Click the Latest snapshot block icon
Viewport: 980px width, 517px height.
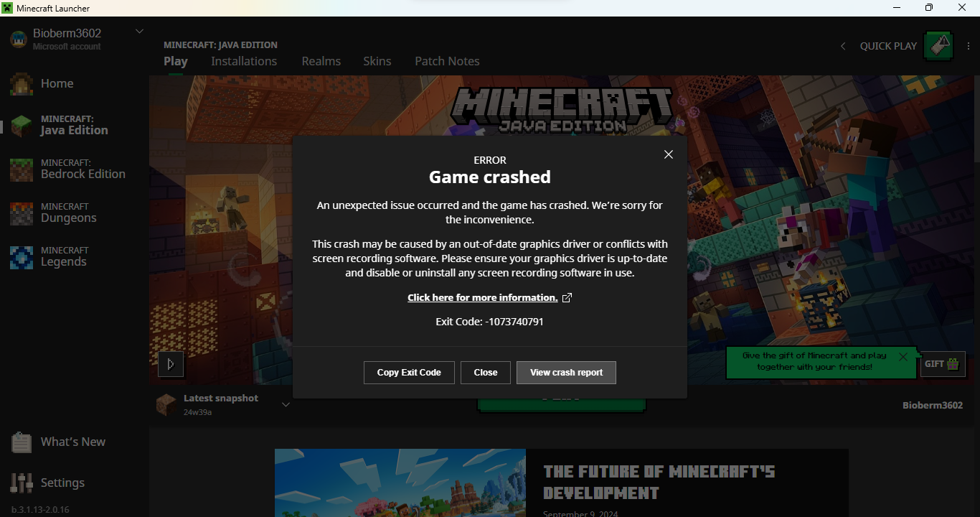[166, 404]
